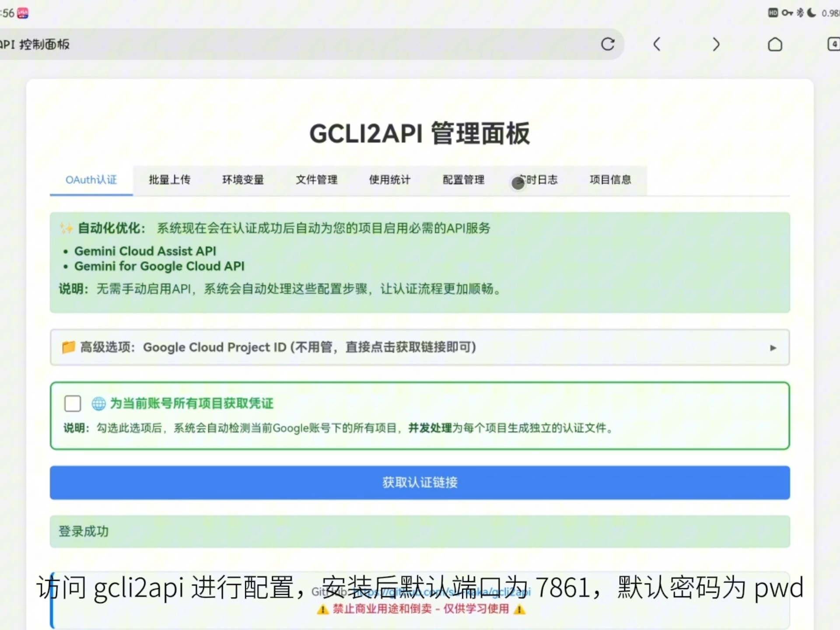Image resolution: width=840 pixels, height=630 pixels.
Task: Reload the page with the refresh icon
Action: [608, 44]
